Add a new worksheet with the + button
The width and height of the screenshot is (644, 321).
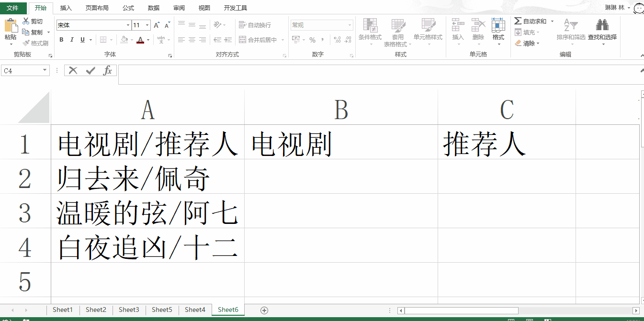tap(264, 310)
